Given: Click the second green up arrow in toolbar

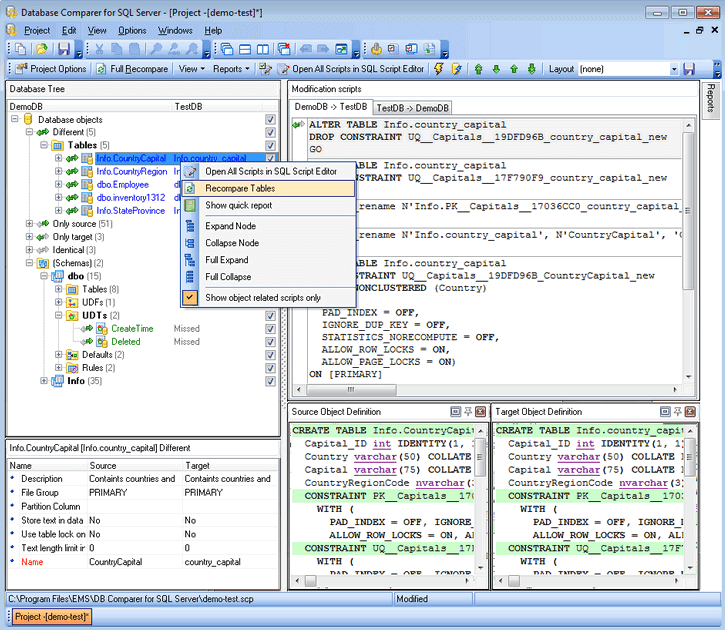Looking at the screenshot, I should [x=514, y=69].
